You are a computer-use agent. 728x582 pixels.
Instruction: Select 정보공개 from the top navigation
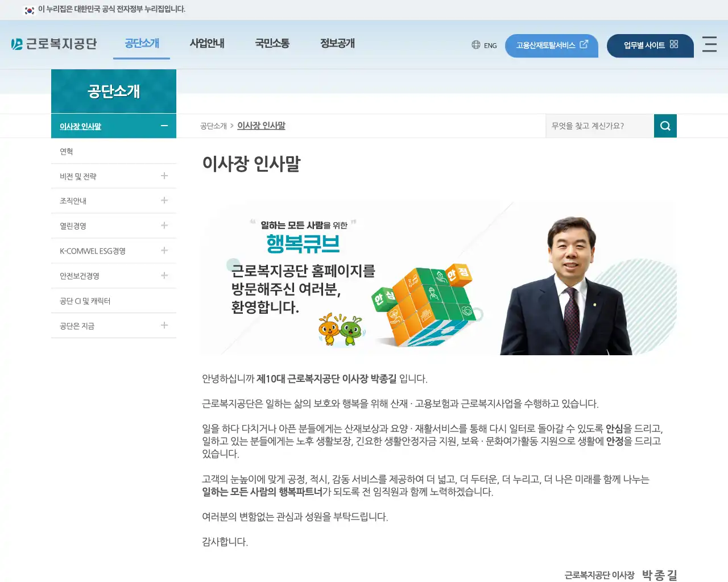[x=336, y=43]
